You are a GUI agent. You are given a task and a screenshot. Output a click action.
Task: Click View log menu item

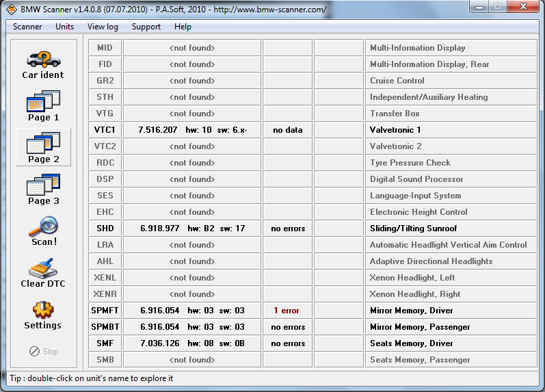[x=103, y=27]
